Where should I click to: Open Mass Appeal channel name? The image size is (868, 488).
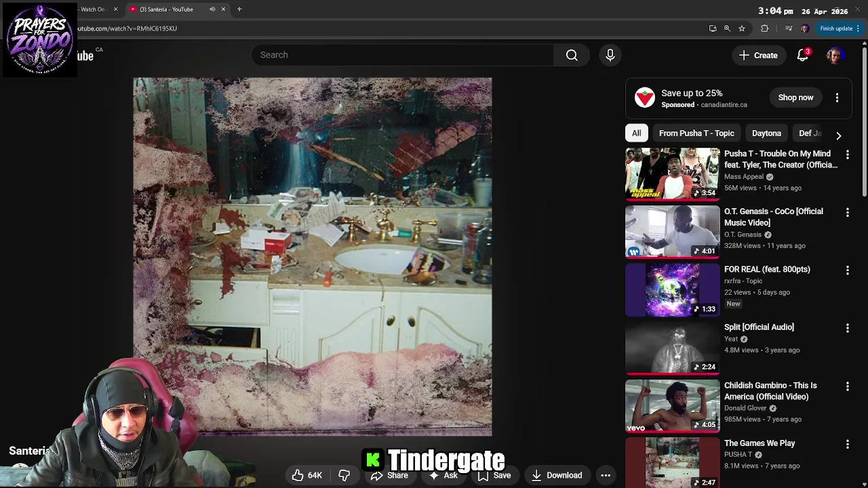[744, 177]
